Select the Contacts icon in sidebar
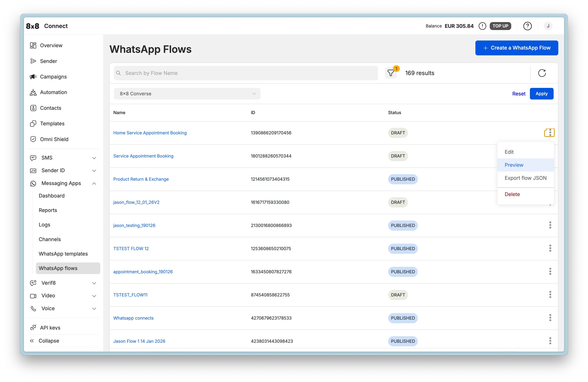 (x=33, y=108)
